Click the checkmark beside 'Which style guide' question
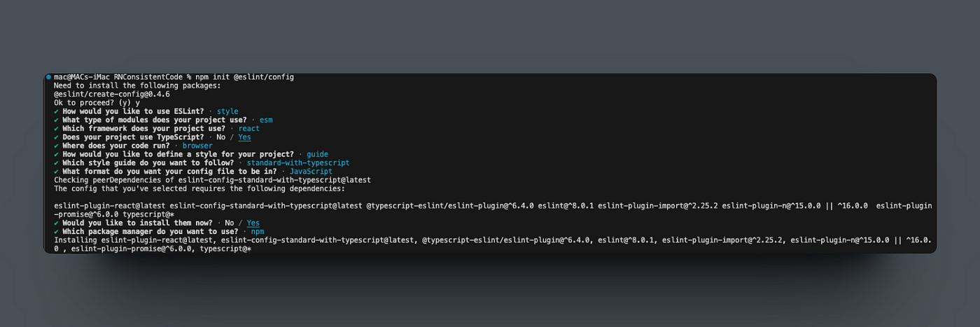 pos(56,162)
